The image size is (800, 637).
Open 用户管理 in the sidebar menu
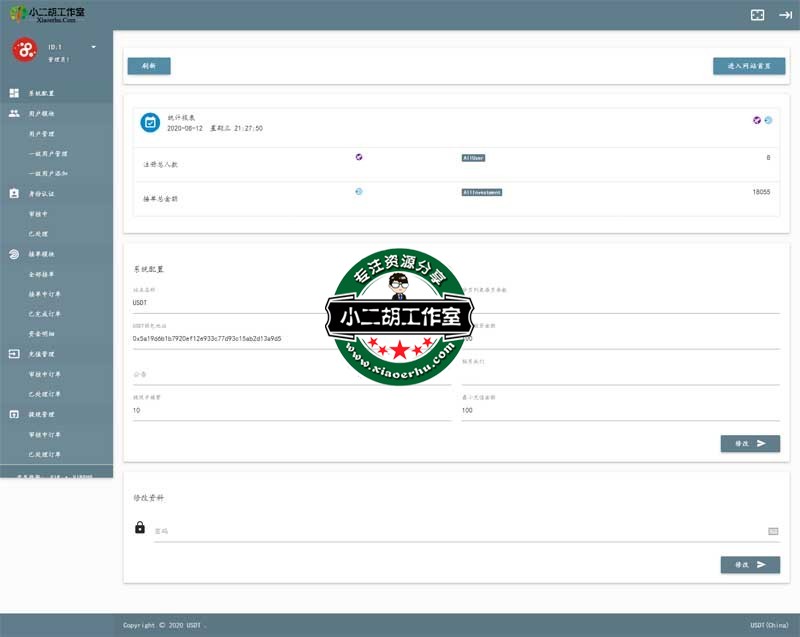[x=42, y=133]
